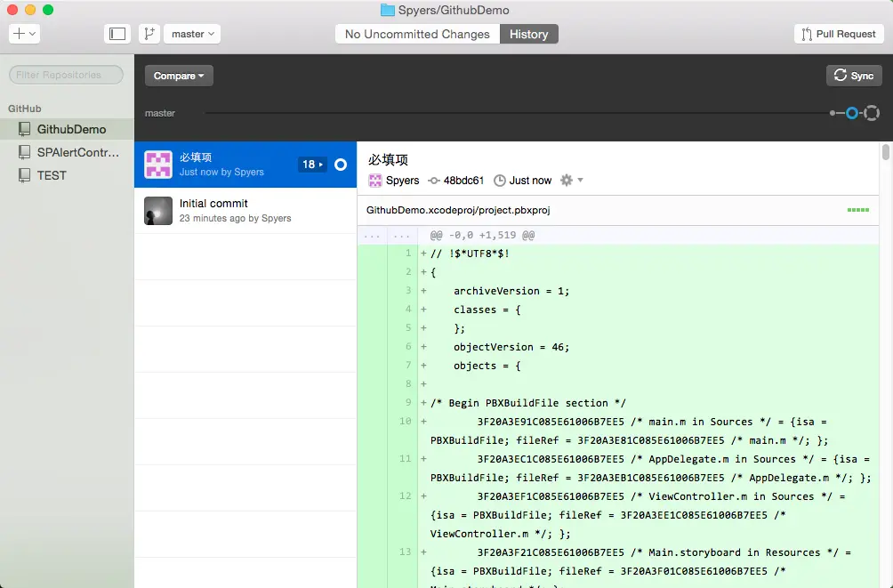Click the @@ -0,0 +1,519 @@ hunk header
Screen dimensions: 893x588
click(x=482, y=235)
